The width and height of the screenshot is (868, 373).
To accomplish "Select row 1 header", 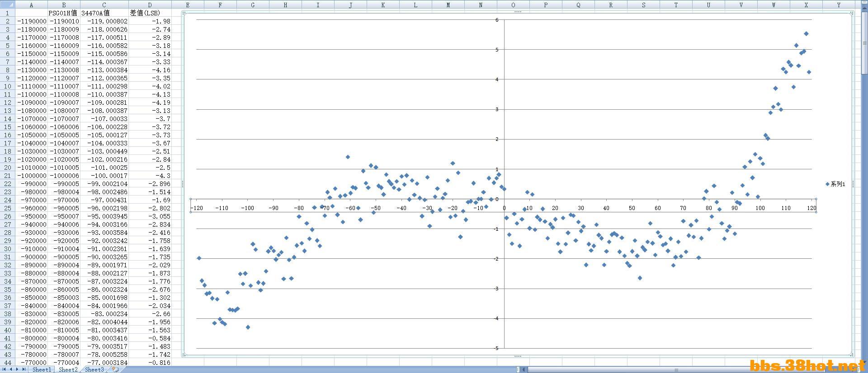I will click(x=7, y=13).
